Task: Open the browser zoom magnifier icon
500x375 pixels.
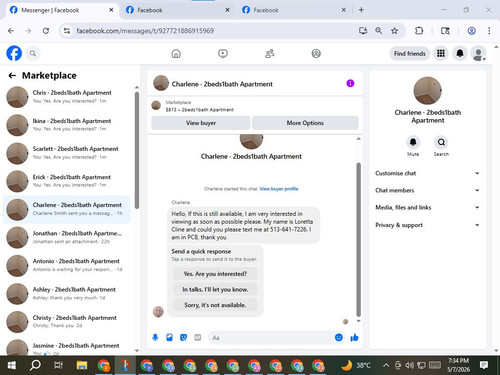Action: pyautogui.click(x=379, y=31)
